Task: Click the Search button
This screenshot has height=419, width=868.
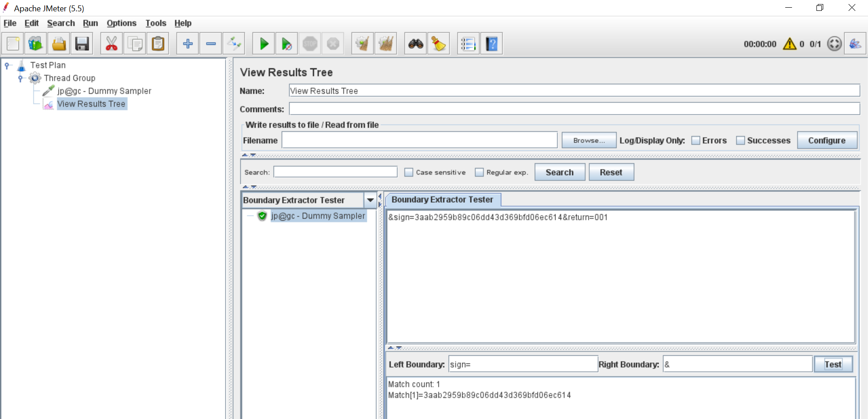Action: pos(560,172)
